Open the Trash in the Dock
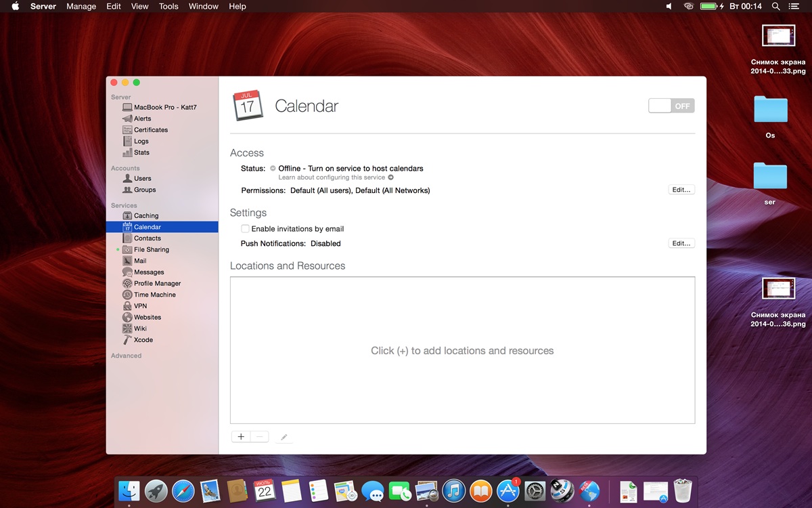Screen dimensions: 812x508 click(683, 491)
